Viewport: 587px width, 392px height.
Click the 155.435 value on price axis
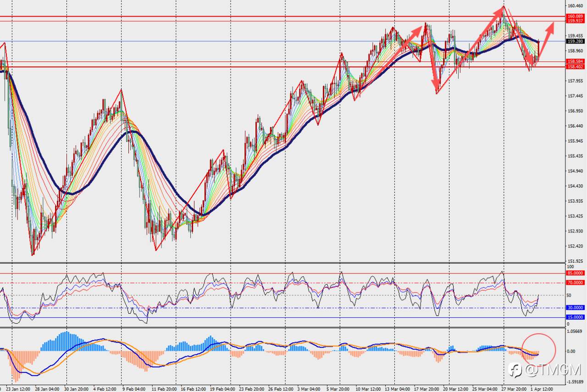575,156
